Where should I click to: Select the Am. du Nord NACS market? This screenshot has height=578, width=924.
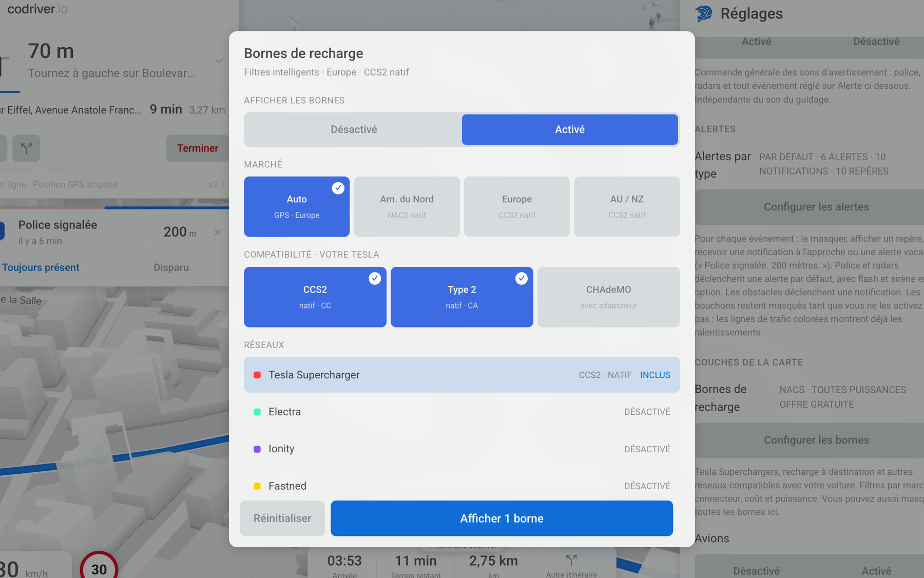coord(407,206)
